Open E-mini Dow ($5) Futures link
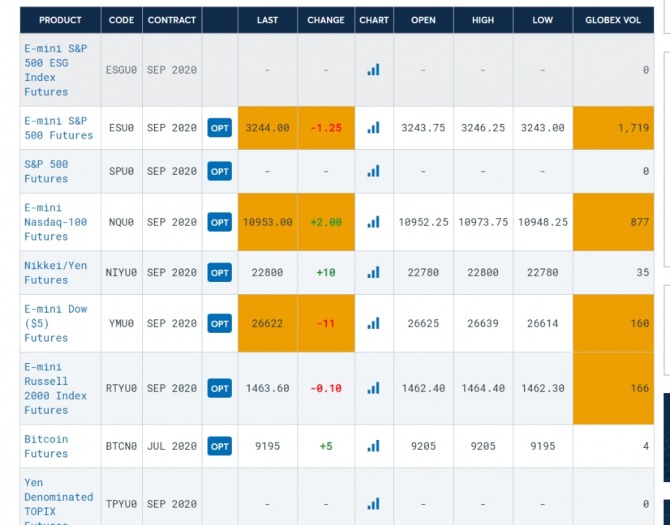Image resolution: width=670 pixels, height=525 pixels. [x=56, y=323]
